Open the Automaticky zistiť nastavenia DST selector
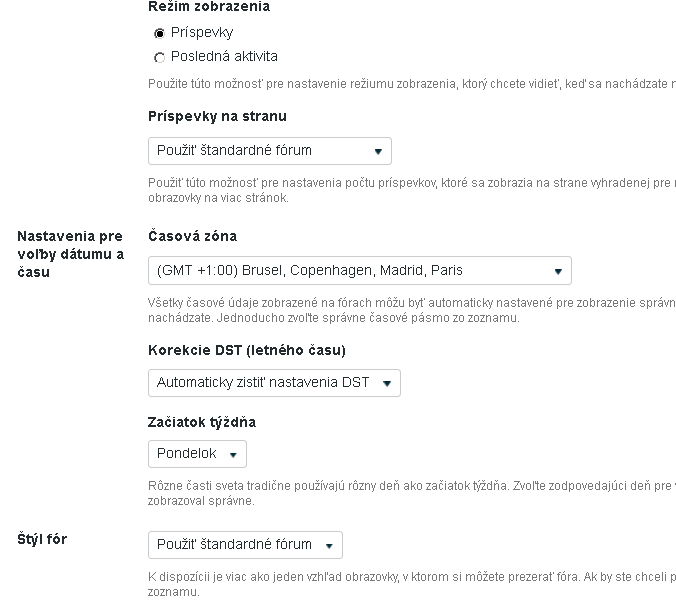 coord(274,383)
